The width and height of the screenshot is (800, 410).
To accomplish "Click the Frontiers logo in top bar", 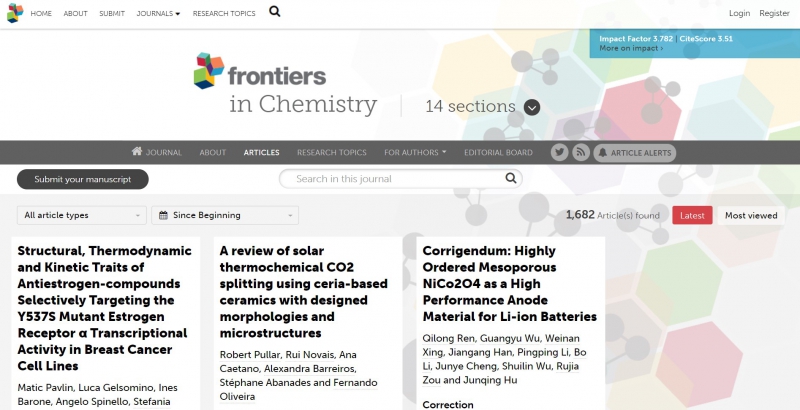I will pos(14,13).
